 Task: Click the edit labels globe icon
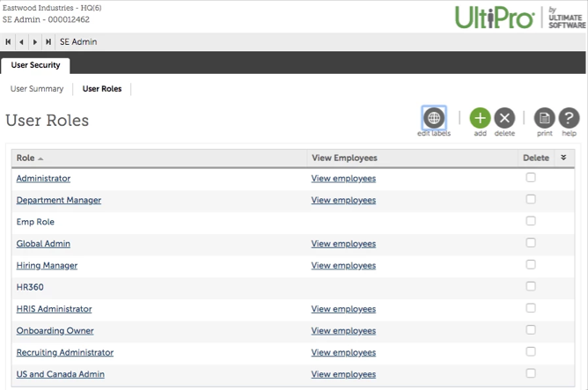pos(434,118)
